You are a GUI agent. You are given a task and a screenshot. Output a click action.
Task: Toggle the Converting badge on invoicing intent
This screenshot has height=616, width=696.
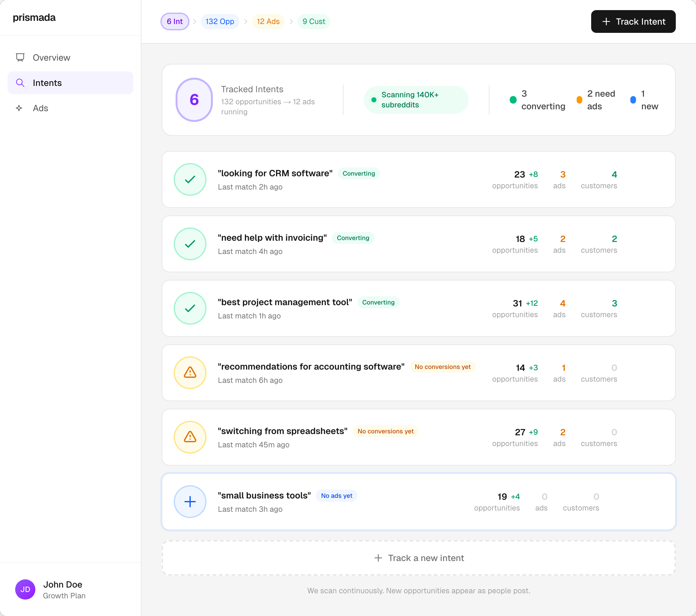click(353, 238)
